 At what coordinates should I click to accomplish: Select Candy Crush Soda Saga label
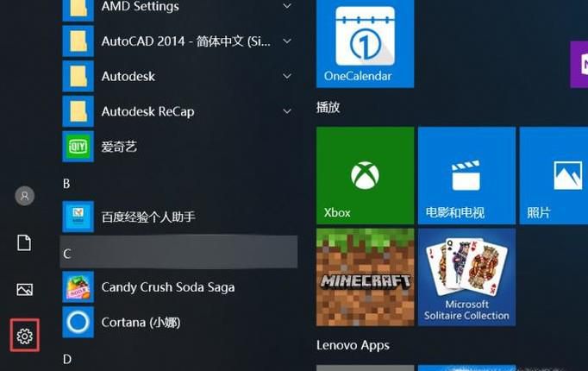click(x=168, y=287)
